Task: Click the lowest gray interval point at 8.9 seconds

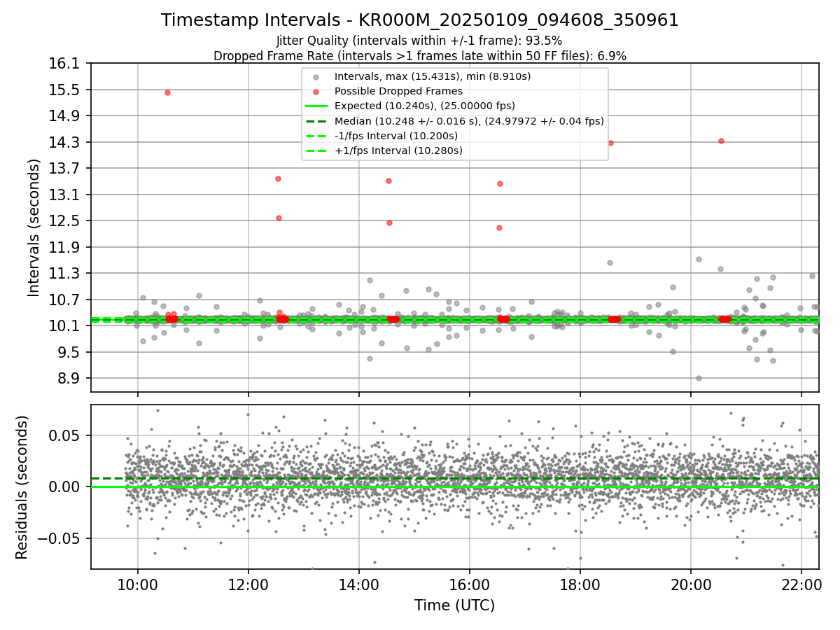Action: click(699, 378)
